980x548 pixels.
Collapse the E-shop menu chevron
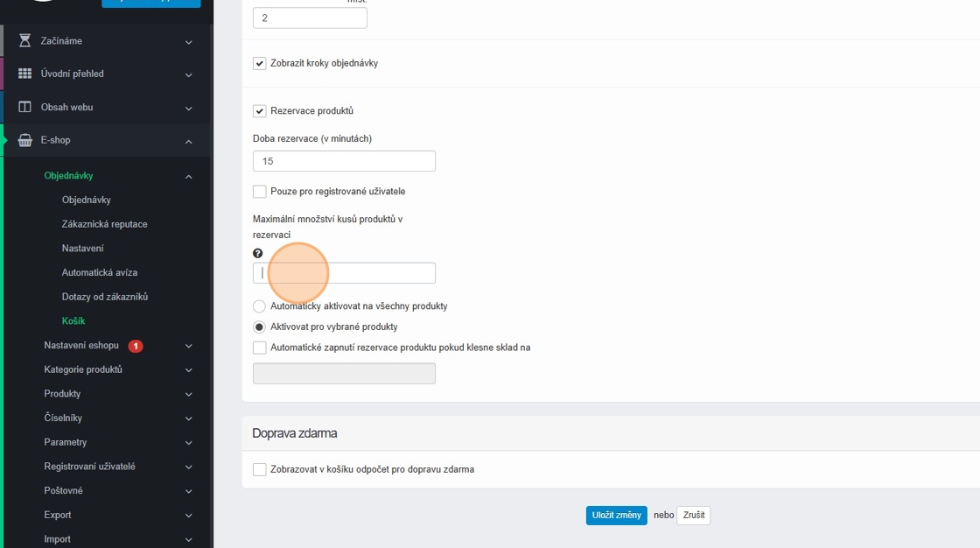pyautogui.click(x=188, y=141)
